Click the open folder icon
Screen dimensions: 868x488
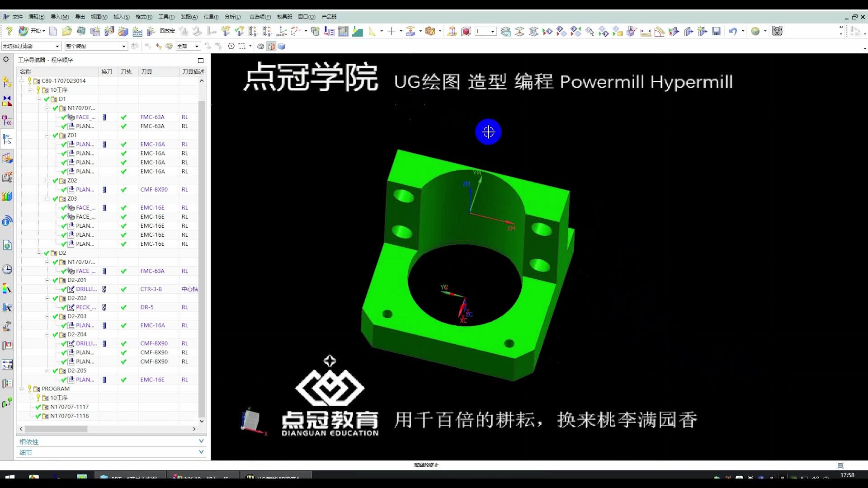[67, 31]
